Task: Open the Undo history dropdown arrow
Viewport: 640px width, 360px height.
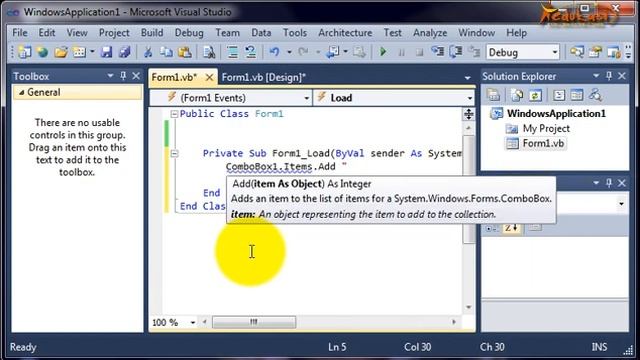Action: pyautogui.click(x=289, y=52)
